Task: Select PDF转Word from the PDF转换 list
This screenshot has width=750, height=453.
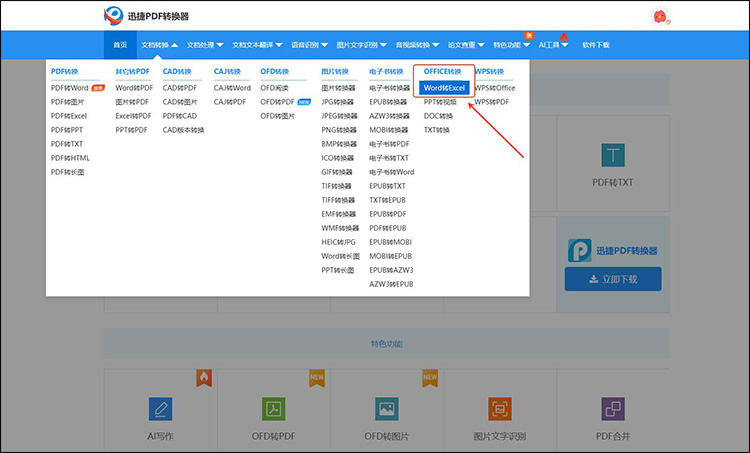Action: click(70, 88)
